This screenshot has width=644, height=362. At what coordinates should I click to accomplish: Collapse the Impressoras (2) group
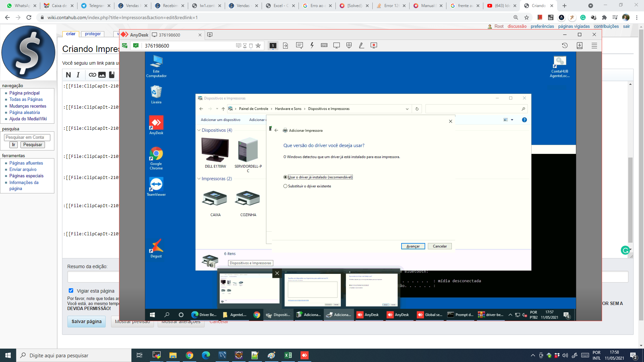pyautogui.click(x=199, y=179)
